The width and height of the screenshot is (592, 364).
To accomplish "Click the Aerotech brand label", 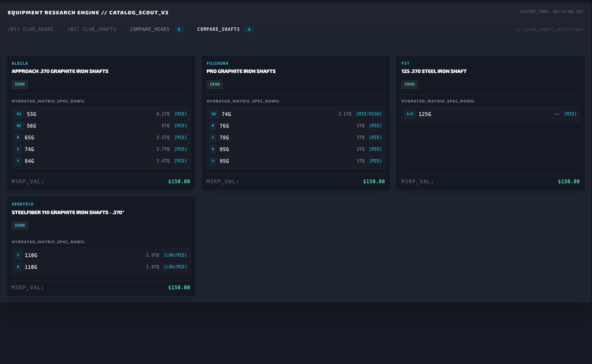I will pyautogui.click(x=23, y=204).
